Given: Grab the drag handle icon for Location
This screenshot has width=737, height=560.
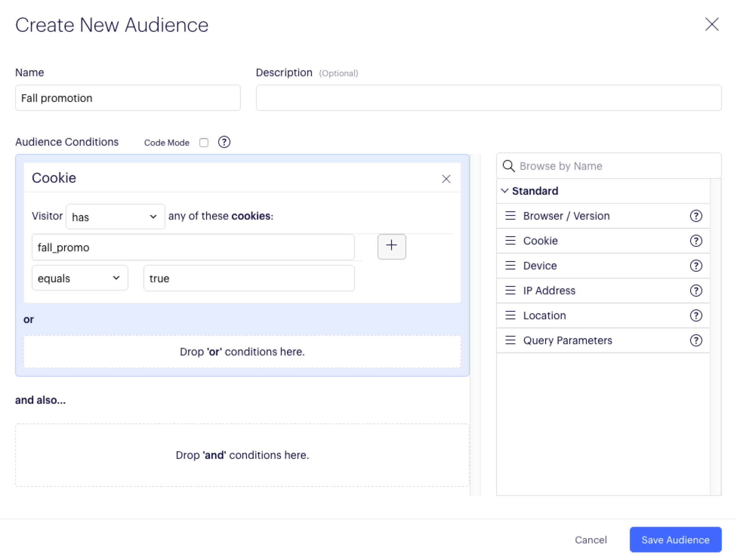Looking at the screenshot, I should [510, 315].
